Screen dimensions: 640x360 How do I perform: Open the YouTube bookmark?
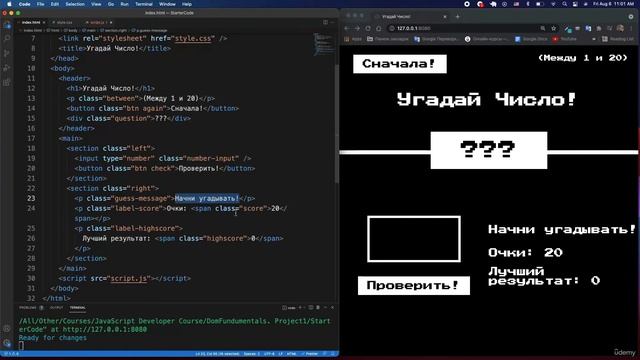pos(564,39)
